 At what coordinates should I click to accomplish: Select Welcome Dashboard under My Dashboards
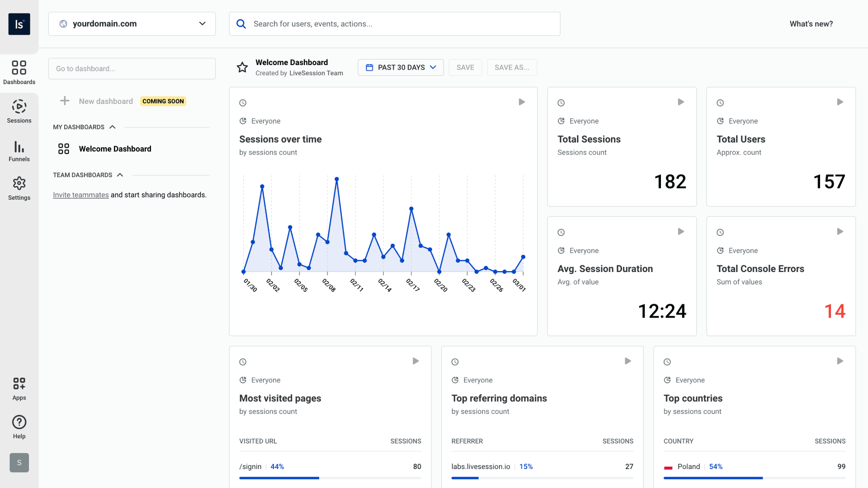click(x=115, y=149)
